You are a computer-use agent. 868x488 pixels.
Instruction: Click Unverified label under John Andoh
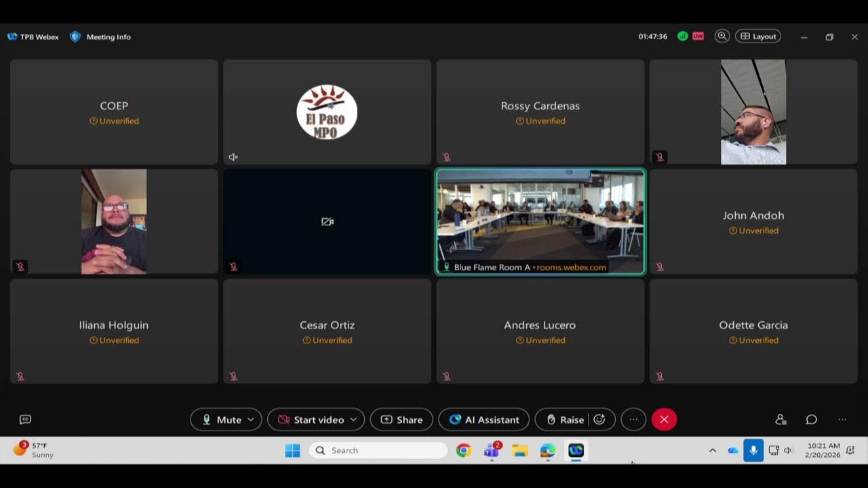click(x=753, y=230)
